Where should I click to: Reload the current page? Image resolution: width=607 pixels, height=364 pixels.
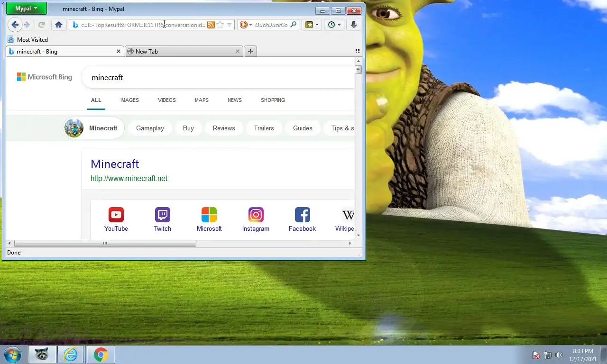41,25
